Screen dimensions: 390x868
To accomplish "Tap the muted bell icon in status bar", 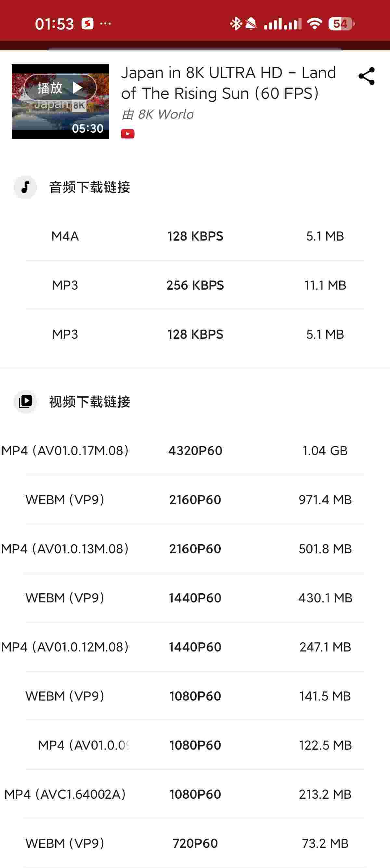I will [x=251, y=24].
